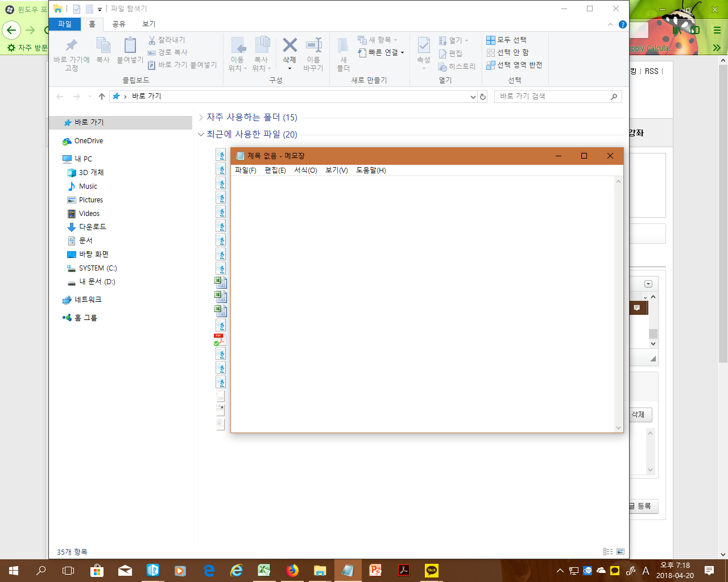This screenshot has height=582, width=728.
Task: Open the Firefox hamburger menu
Action: point(717,30)
